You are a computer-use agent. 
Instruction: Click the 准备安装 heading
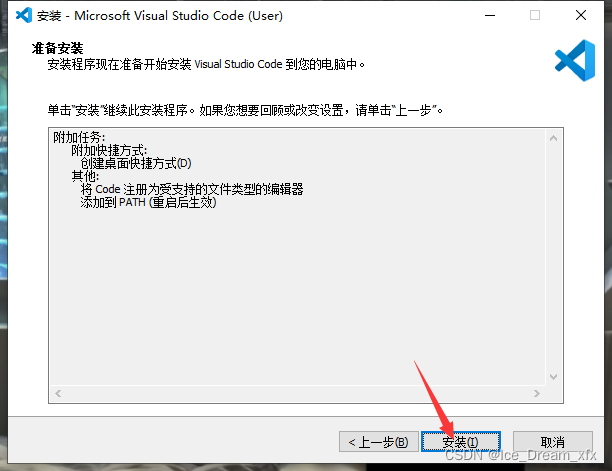57,48
